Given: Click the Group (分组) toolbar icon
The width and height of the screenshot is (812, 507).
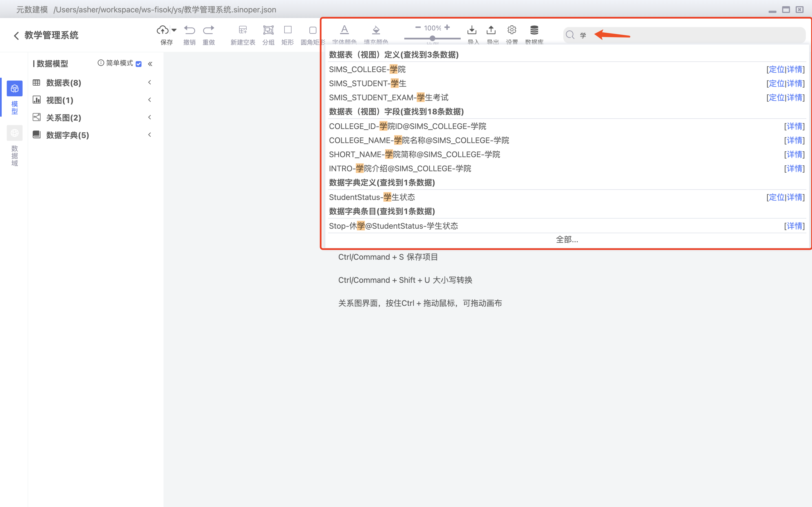Looking at the screenshot, I should (x=268, y=30).
